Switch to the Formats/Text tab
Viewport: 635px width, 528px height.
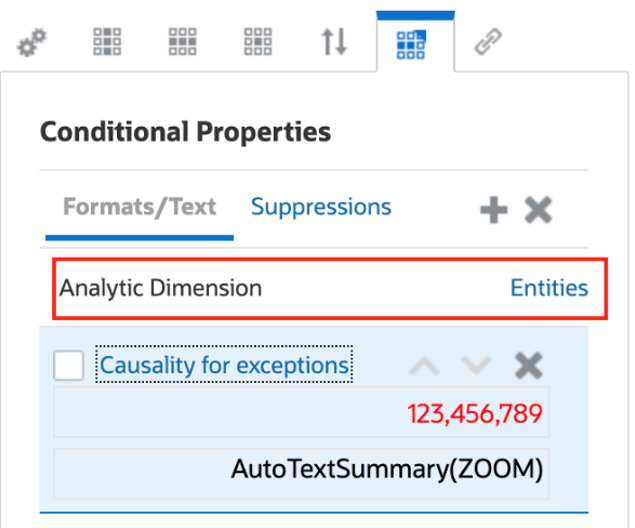click(x=139, y=207)
